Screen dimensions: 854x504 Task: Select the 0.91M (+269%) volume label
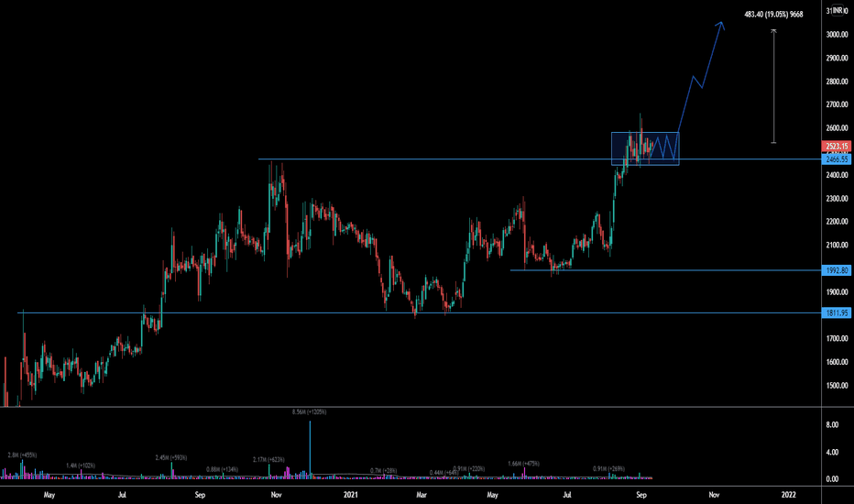click(x=609, y=468)
